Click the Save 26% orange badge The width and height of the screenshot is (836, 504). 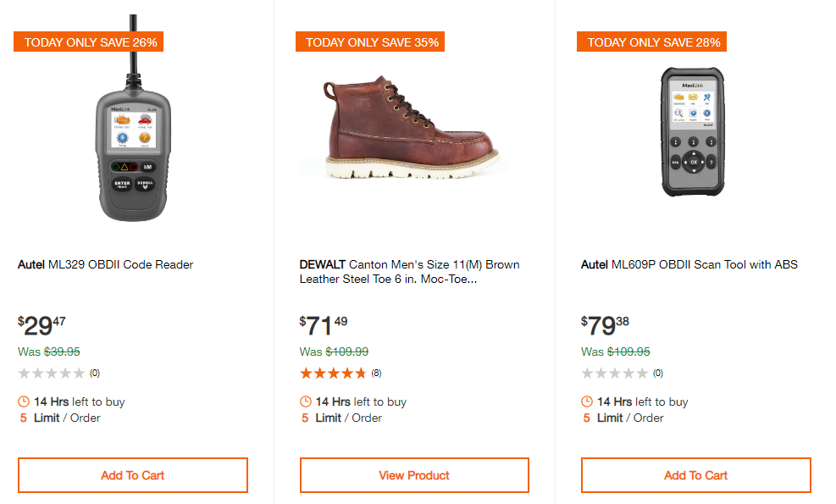88,42
